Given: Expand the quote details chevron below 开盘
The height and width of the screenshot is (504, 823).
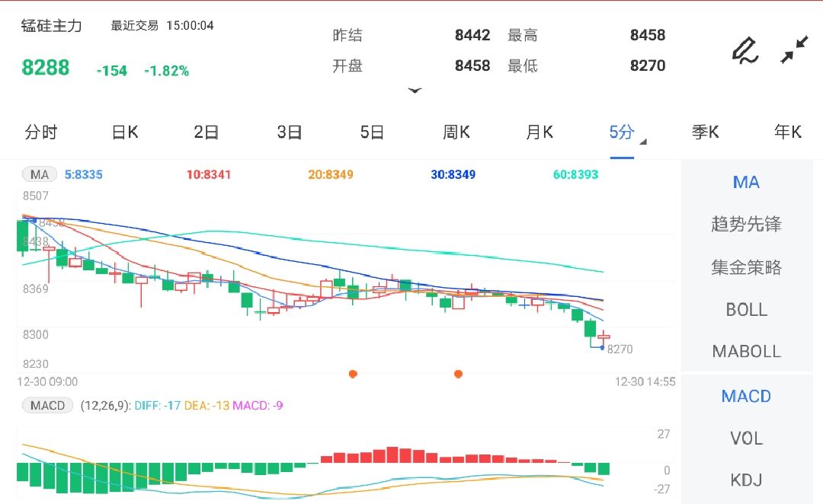Looking at the screenshot, I should coord(415,90).
